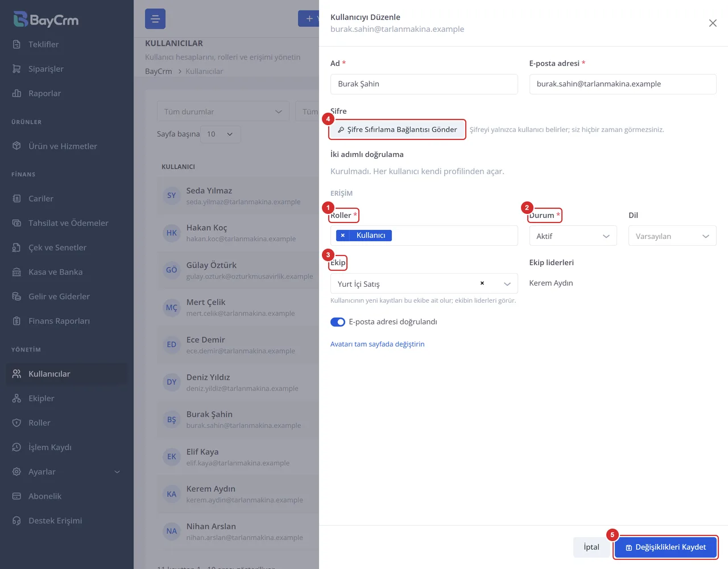Click the BayCrm breadcrumb link
The width and height of the screenshot is (728, 569).
pyautogui.click(x=159, y=71)
